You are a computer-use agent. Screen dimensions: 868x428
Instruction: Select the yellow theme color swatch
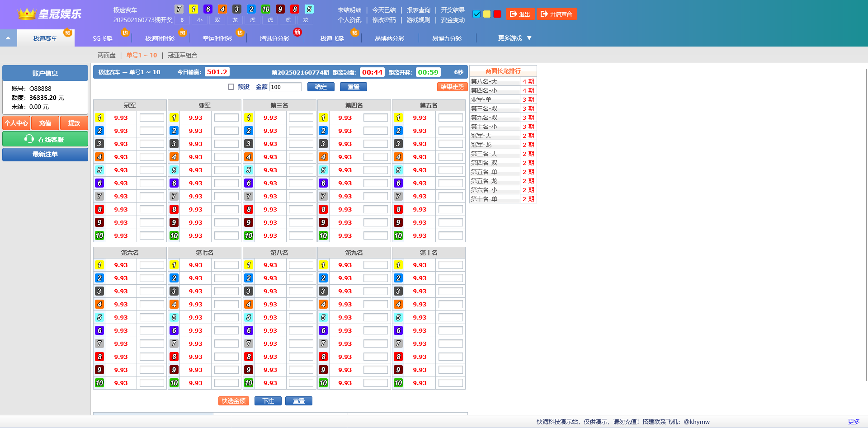click(x=487, y=14)
